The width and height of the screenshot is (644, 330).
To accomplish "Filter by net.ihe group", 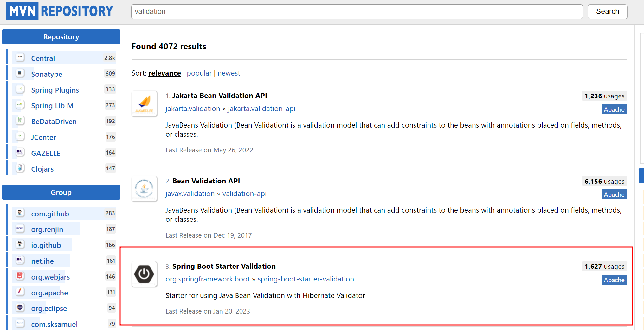I will [42, 261].
